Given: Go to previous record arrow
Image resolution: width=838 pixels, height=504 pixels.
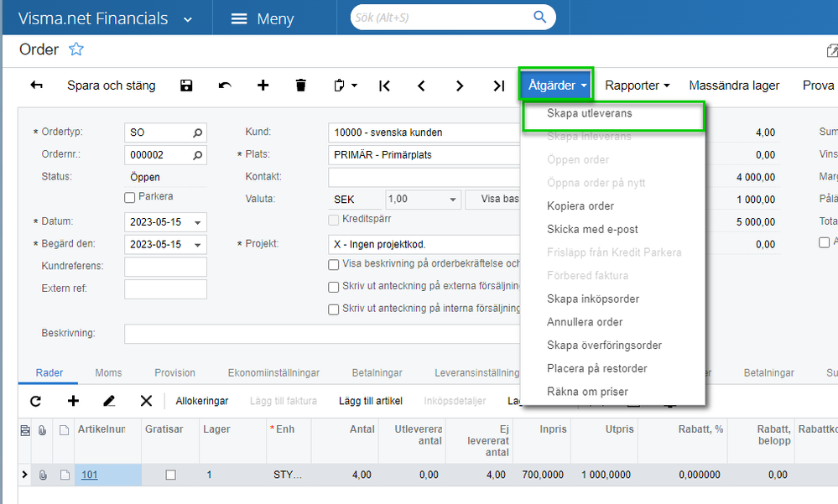Looking at the screenshot, I should 421,86.
